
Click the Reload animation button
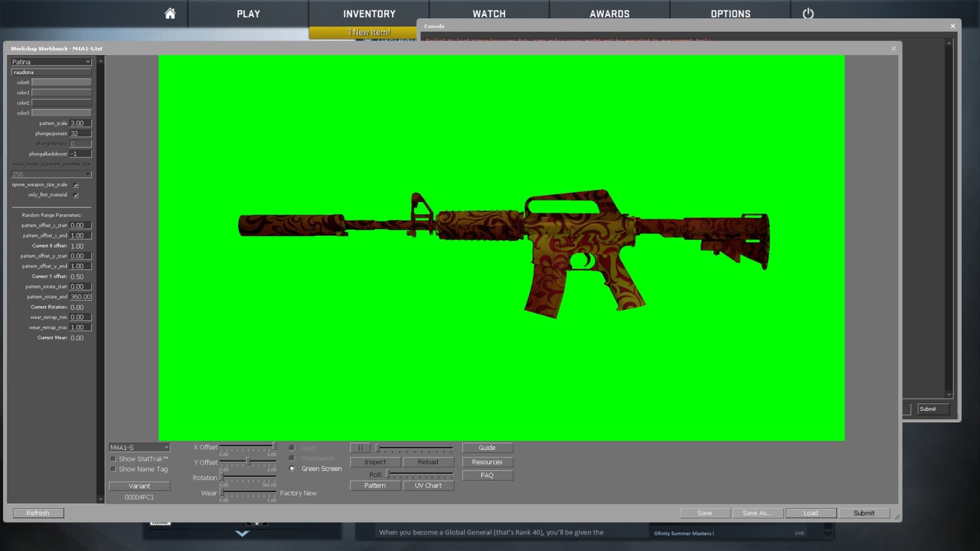tap(428, 462)
